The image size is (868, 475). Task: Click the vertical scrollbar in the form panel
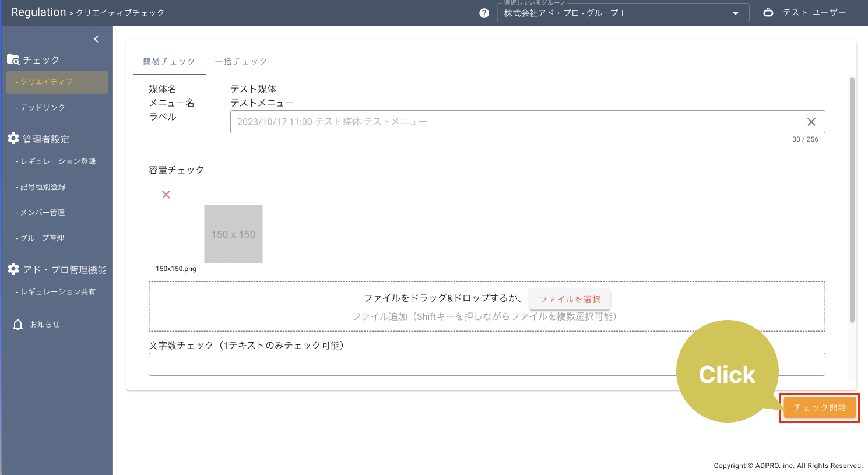[x=852, y=198]
